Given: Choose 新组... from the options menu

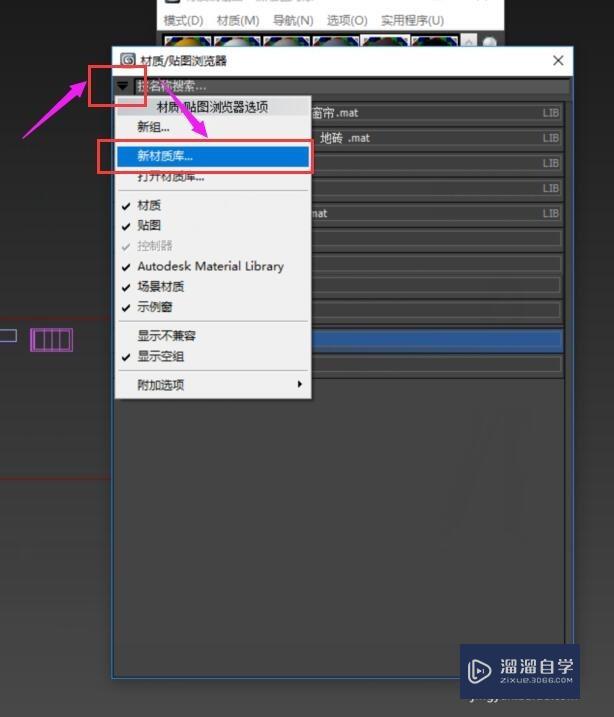Looking at the screenshot, I should point(213,127).
